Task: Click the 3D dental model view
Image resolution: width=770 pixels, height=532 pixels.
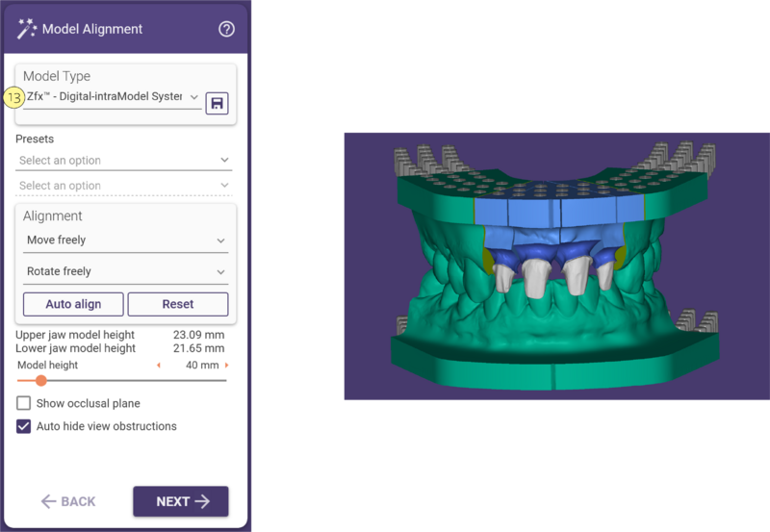Action: 557,266
